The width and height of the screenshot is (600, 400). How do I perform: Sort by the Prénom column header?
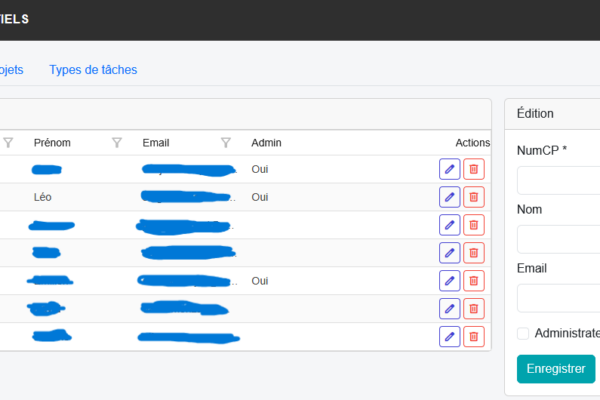pos(52,143)
